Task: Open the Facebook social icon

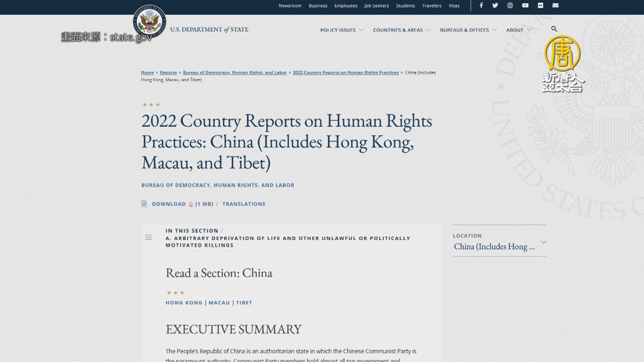Action: point(481,6)
